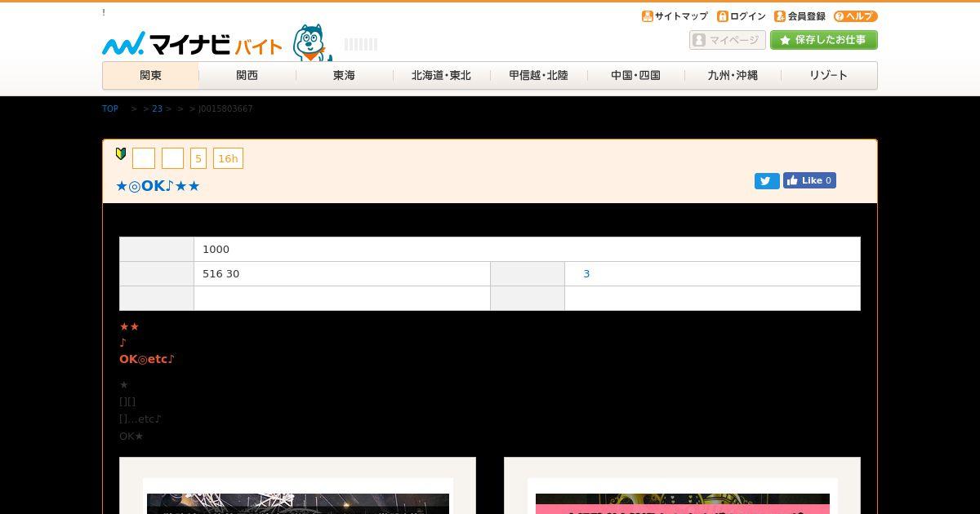Open 保存したお仕事 button
This screenshot has width=980, height=514.
(823, 40)
